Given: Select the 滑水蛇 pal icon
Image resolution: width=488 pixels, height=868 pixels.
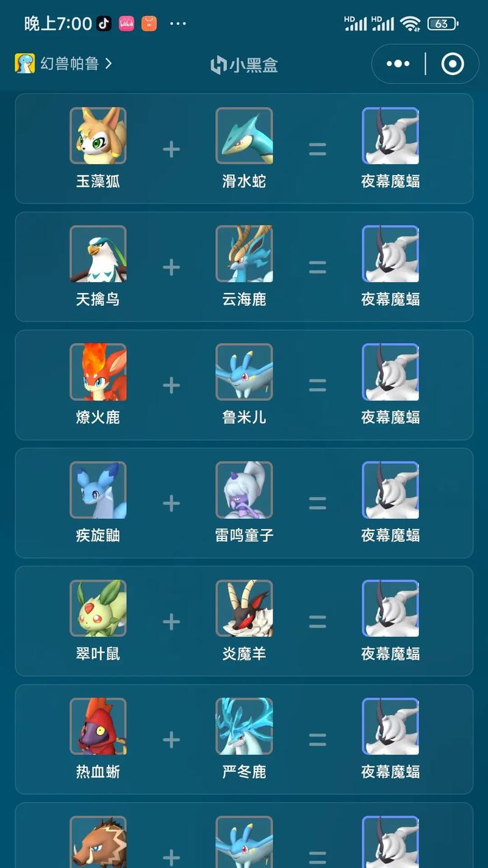Looking at the screenshot, I should click(x=244, y=136).
